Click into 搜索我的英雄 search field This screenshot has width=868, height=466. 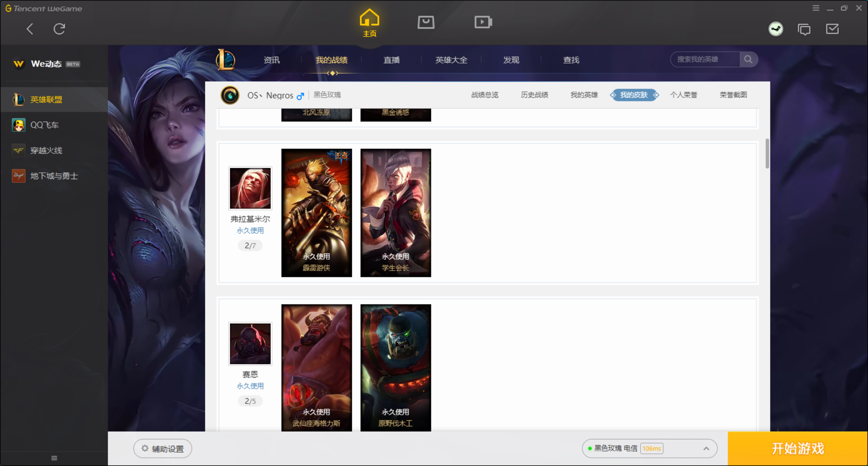pyautogui.click(x=705, y=59)
